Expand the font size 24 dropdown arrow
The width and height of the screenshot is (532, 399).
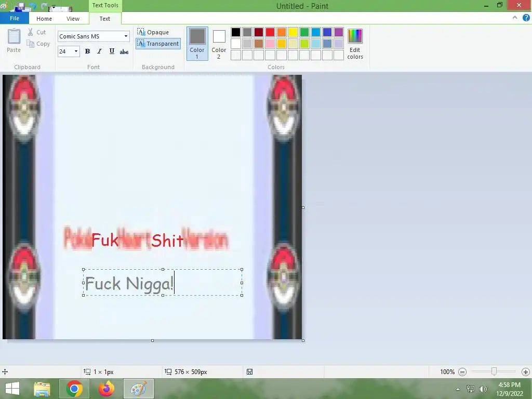[76, 51]
